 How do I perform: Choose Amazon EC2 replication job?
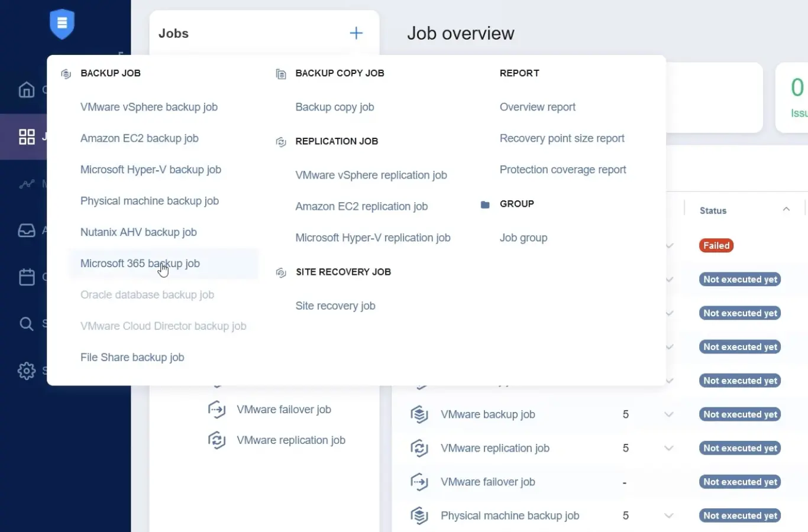[x=361, y=206]
